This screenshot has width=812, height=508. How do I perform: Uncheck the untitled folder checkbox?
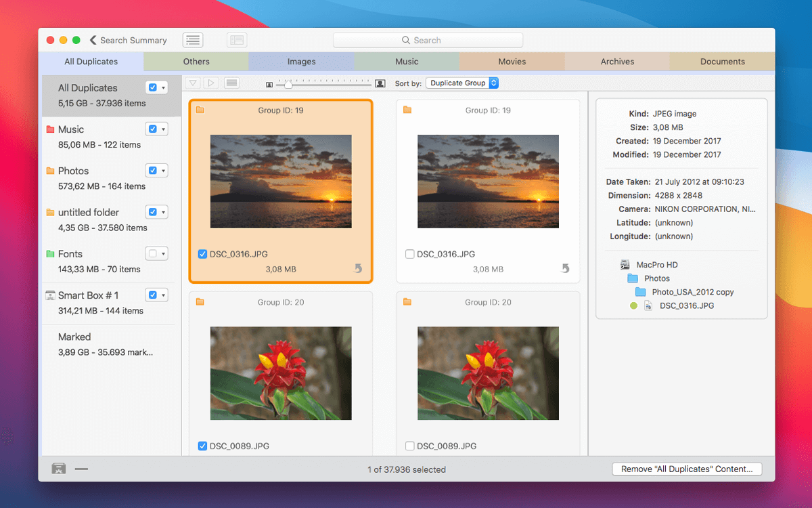tap(152, 212)
